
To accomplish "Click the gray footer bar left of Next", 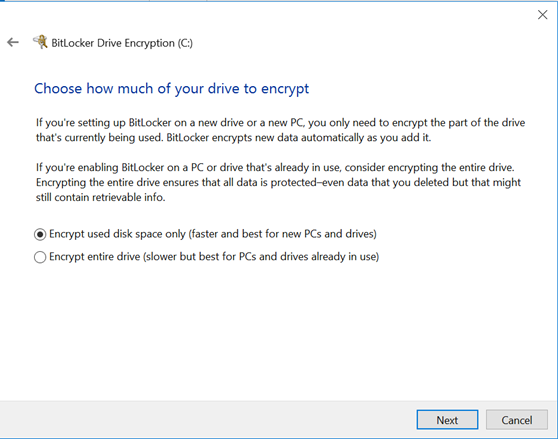I will pos(208,420).
